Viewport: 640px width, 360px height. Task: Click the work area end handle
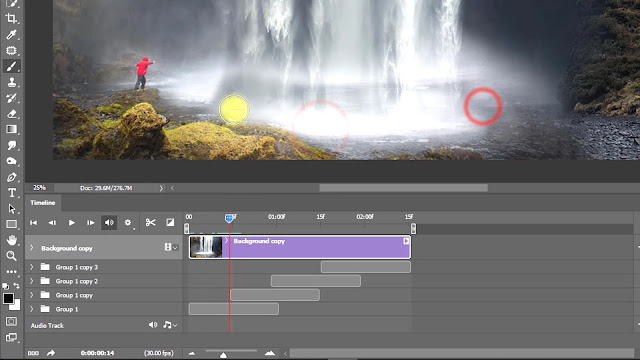413,229
